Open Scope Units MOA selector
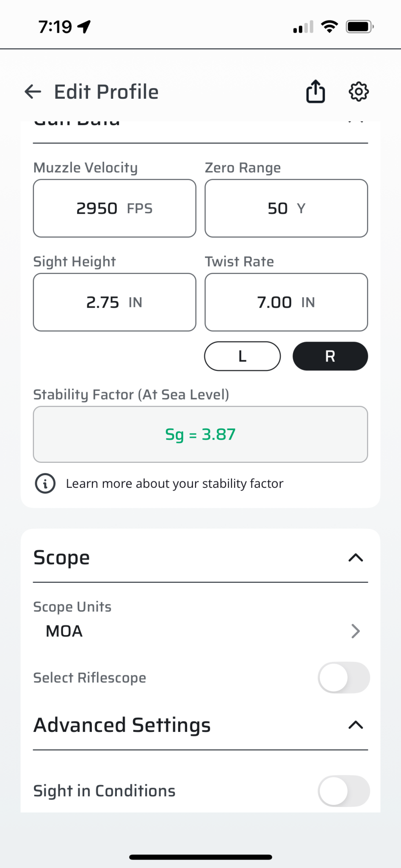The width and height of the screenshot is (401, 868). point(200,631)
